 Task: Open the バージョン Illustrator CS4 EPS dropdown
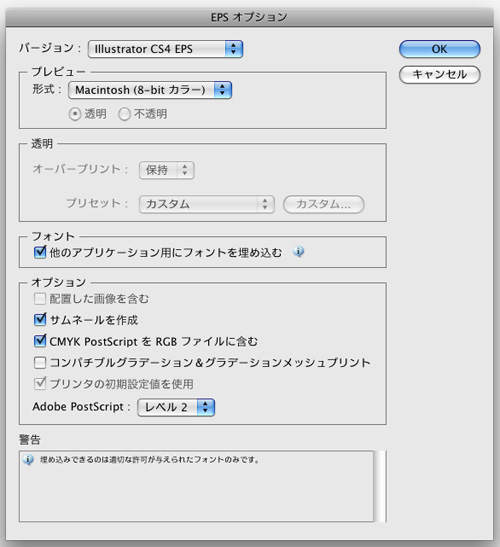tap(165, 49)
